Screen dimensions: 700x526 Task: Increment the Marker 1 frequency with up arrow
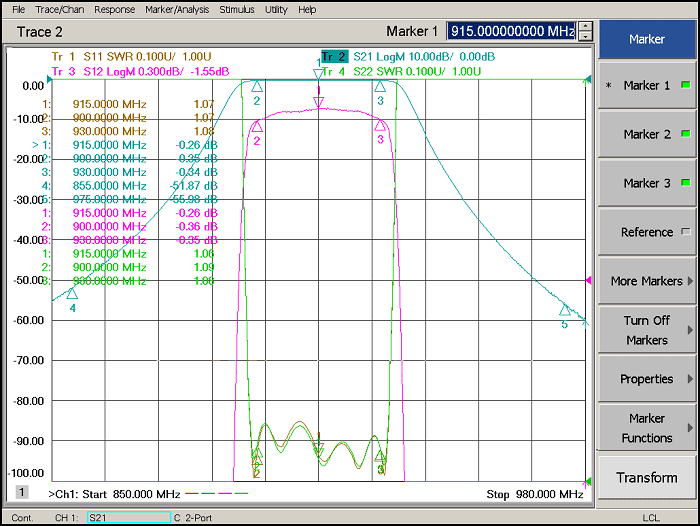coord(585,26)
